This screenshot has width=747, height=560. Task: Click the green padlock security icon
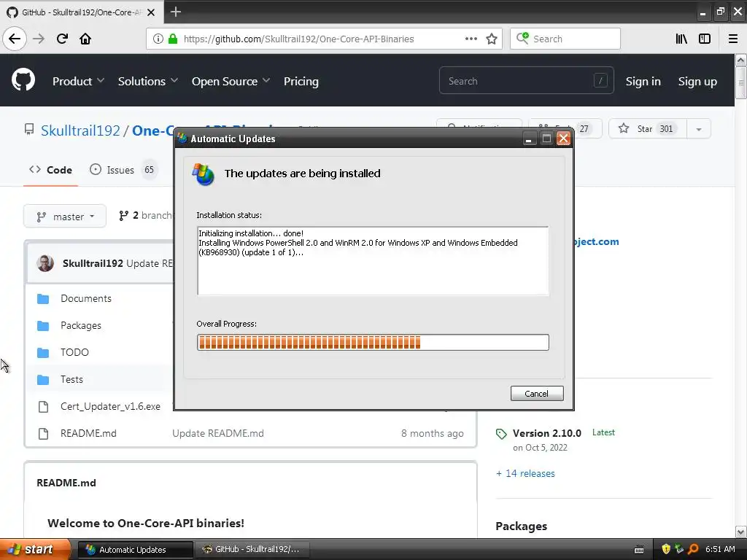[173, 39]
